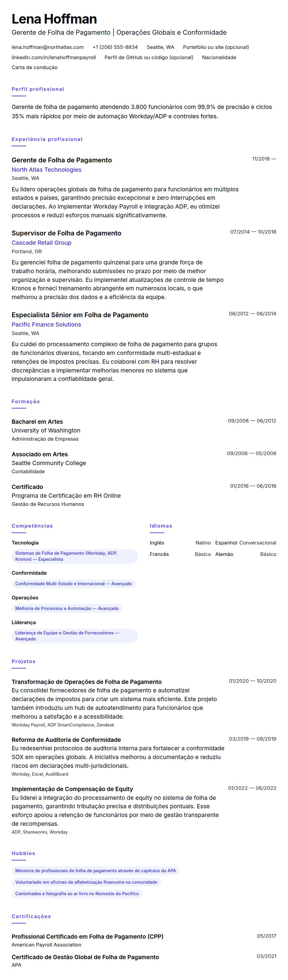Click the Gerente de Folha de Pagamento job title
Viewport: 288px width, 980px height.
click(x=62, y=160)
